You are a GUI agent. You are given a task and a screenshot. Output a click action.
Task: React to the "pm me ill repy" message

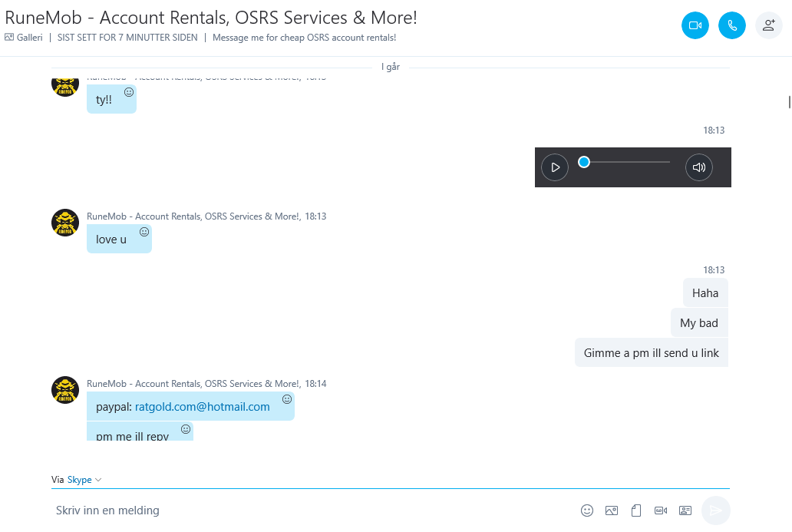tap(186, 429)
